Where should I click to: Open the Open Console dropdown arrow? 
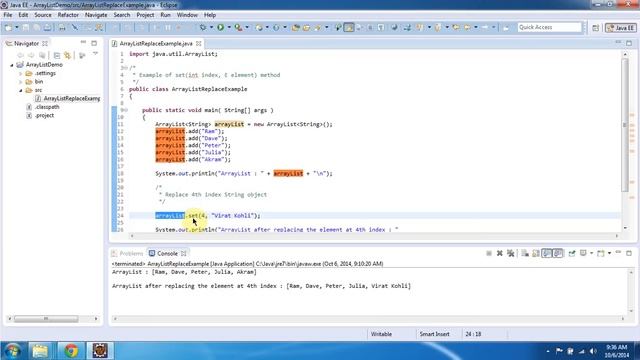coord(609,253)
